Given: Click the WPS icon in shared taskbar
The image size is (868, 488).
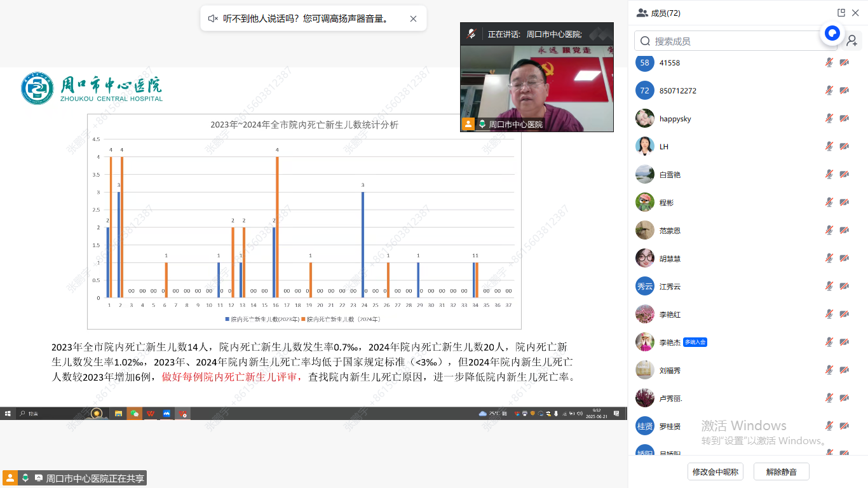Looking at the screenshot, I should tap(151, 413).
